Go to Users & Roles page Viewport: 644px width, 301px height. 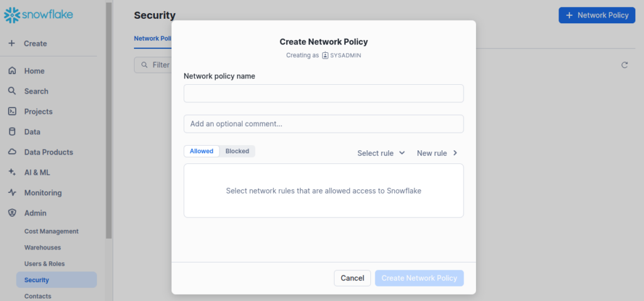[45, 264]
